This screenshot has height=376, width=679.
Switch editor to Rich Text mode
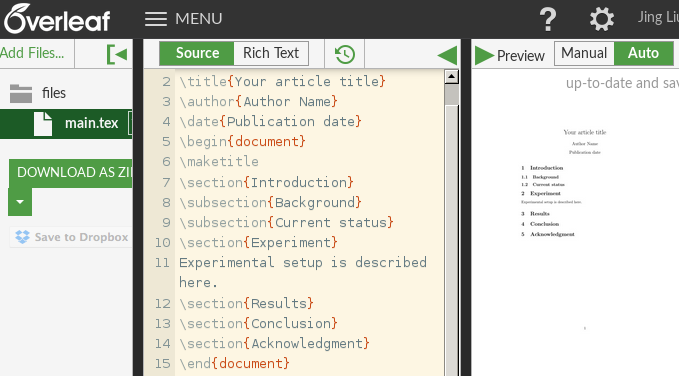(271, 53)
